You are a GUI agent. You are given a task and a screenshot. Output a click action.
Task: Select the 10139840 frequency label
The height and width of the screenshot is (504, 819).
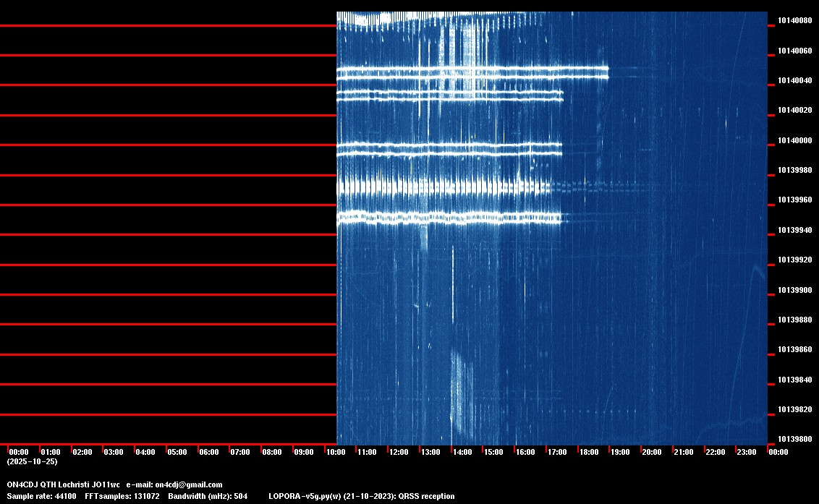[x=795, y=380]
